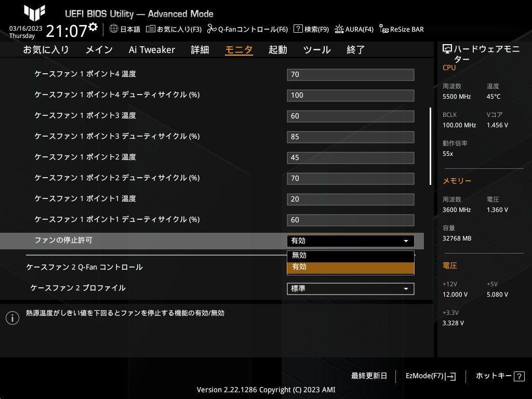The height and width of the screenshot is (399, 532).
Task: Click the ポイント2 デューティサイクル field
Action: pyautogui.click(x=351, y=179)
